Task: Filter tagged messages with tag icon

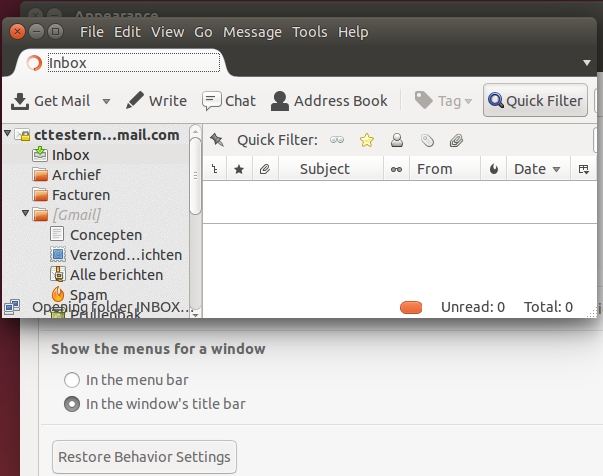Action: coord(427,141)
